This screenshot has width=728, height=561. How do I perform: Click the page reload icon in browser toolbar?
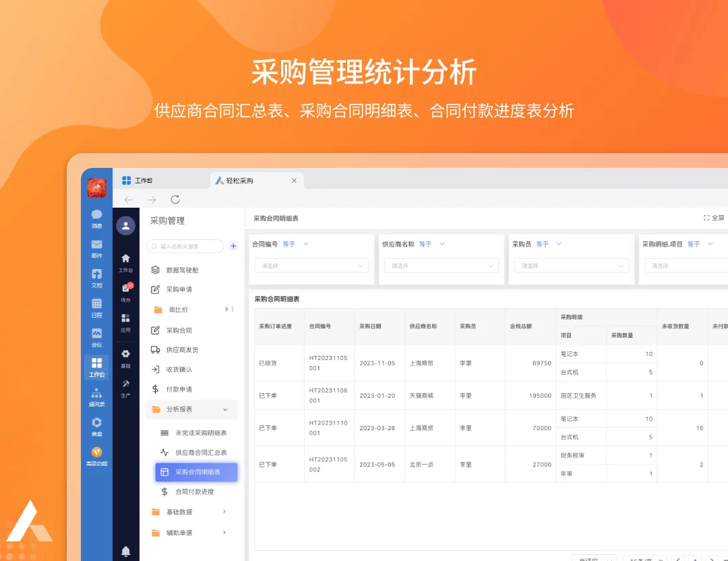click(175, 200)
